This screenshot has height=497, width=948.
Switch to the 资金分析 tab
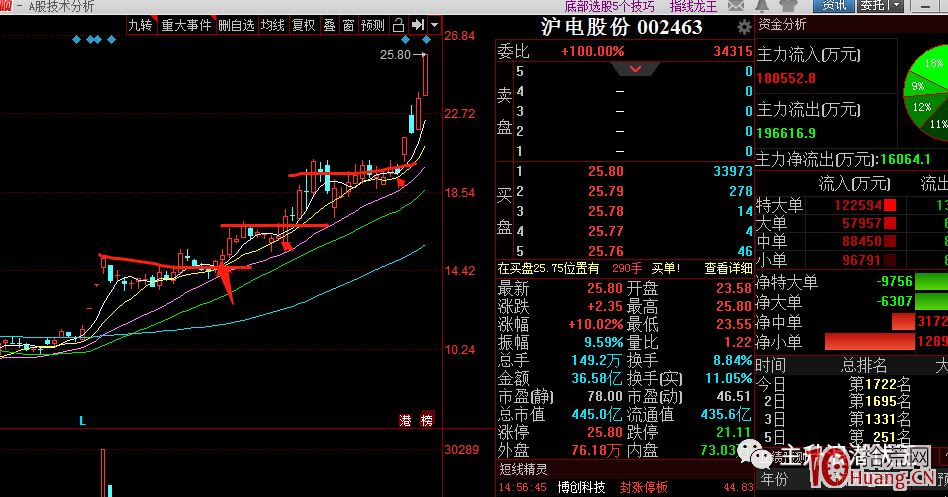782,25
